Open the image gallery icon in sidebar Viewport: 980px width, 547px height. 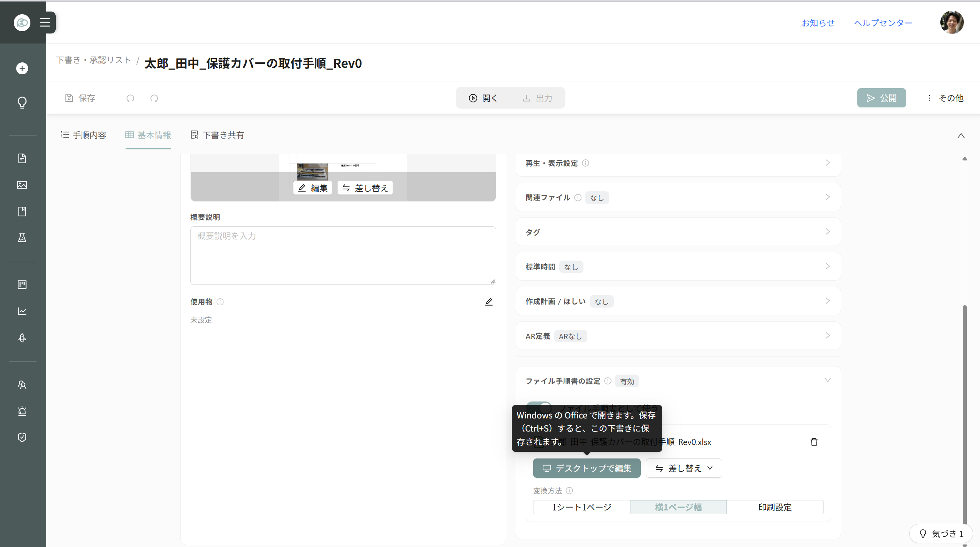[22, 185]
